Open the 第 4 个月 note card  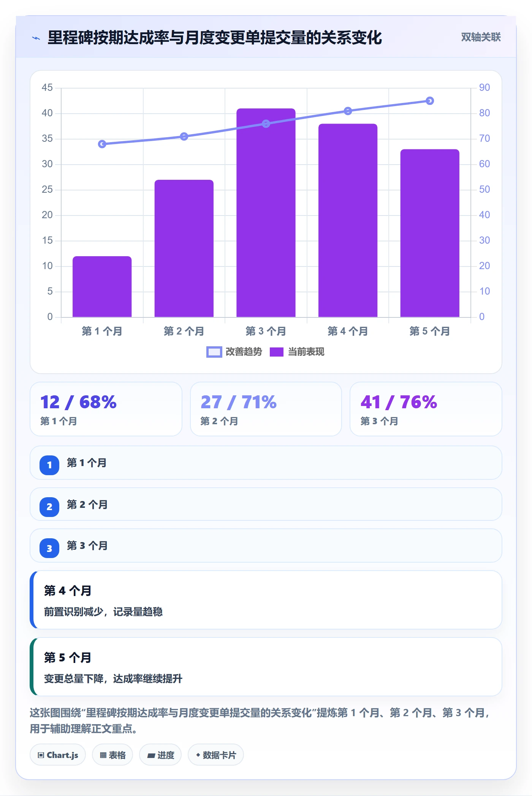click(266, 600)
